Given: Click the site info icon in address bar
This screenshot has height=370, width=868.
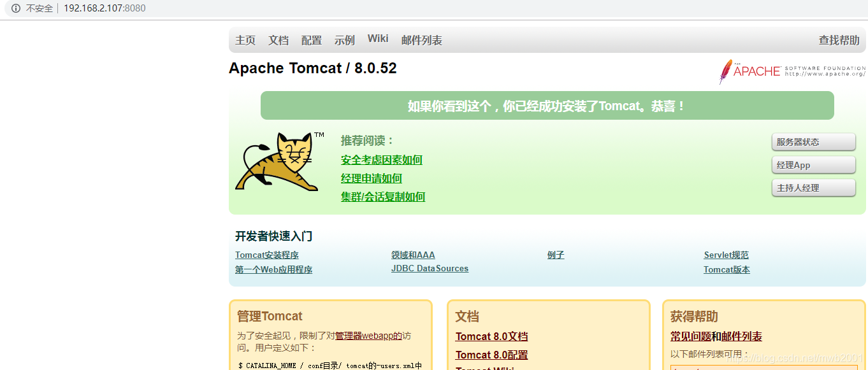Looking at the screenshot, I should coord(16,8).
